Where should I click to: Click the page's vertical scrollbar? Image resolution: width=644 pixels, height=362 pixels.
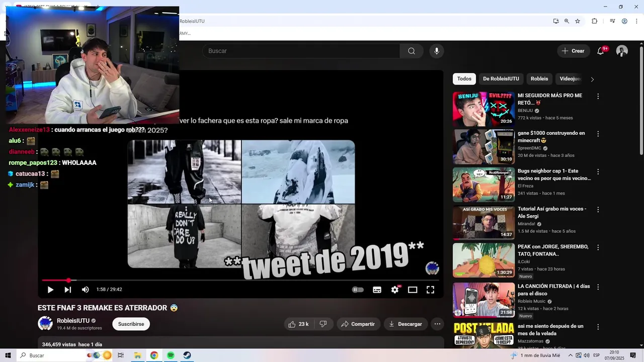point(641,101)
